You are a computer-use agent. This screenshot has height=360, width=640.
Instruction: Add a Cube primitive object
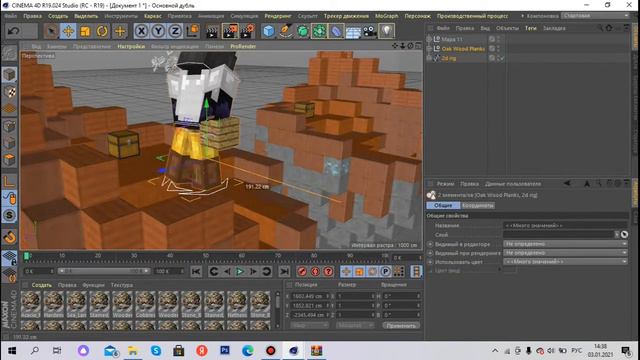[269, 31]
